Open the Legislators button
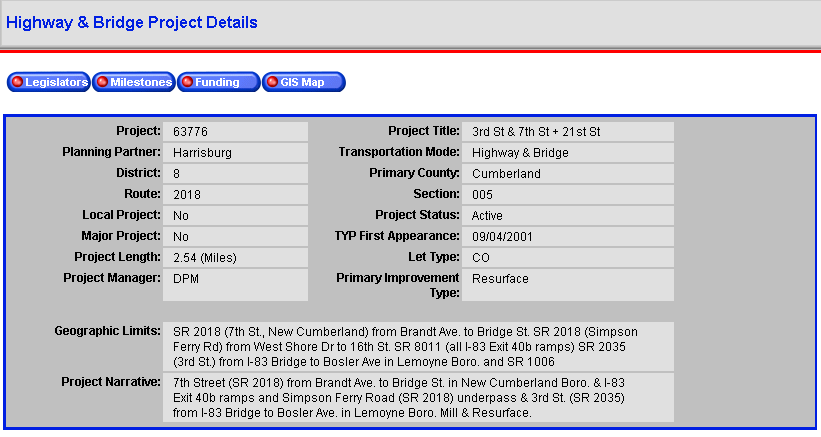The width and height of the screenshot is (821, 437). (48, 82)
